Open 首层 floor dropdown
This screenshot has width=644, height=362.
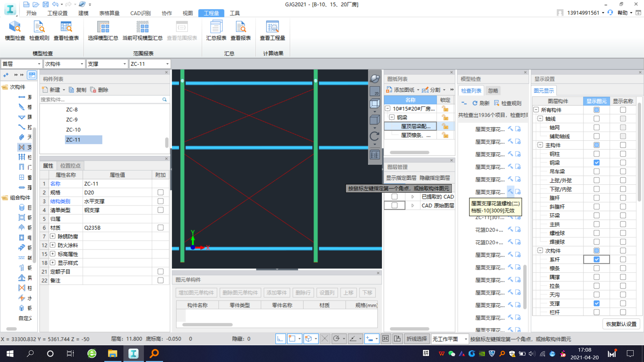(21, 64)
